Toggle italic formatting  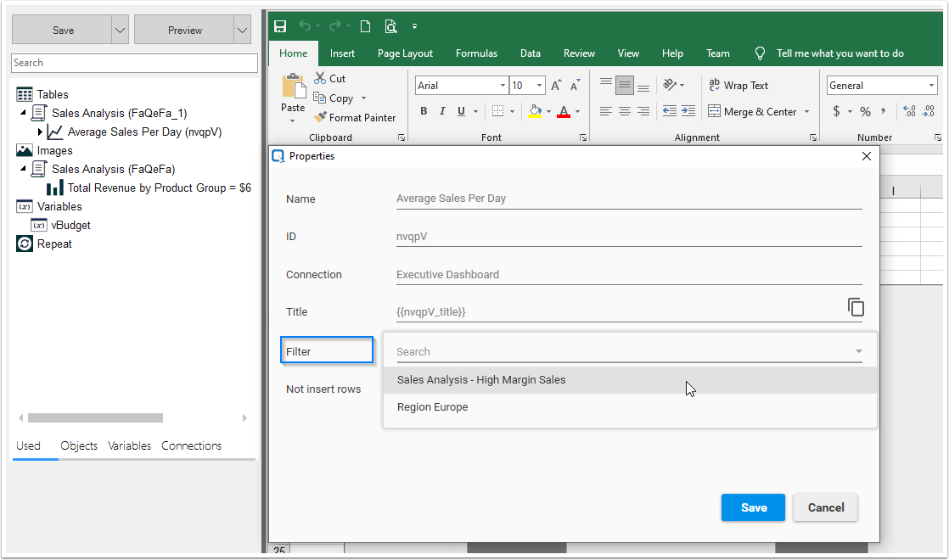pos(442,111)
